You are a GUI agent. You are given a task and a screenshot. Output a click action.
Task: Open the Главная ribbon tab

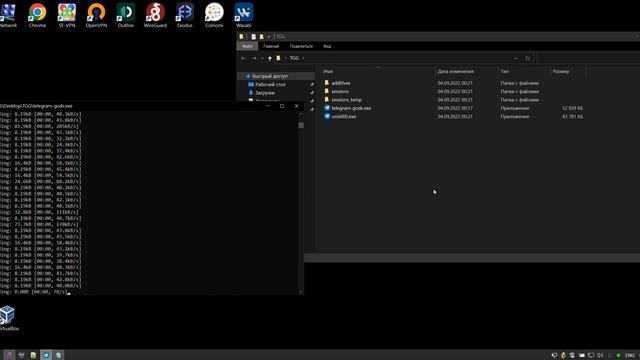pos(271,46)
